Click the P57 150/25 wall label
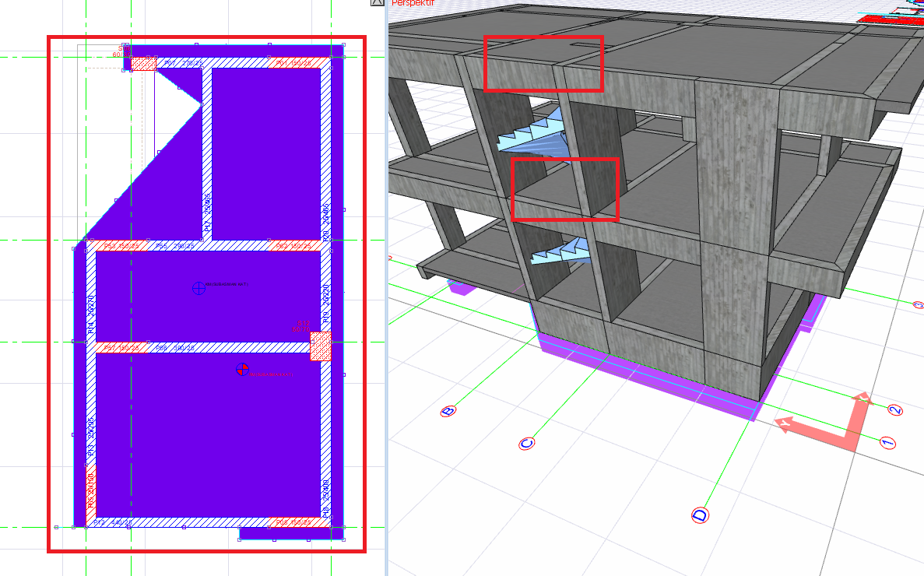Image resolution: width=924 pixels, height=576 pixels. pos(121,348)
